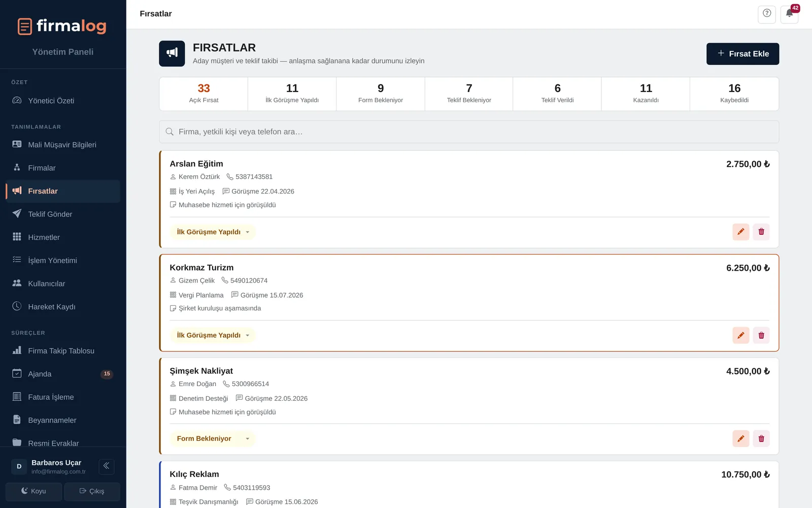Click the Şimşek Nakliyat card title
The image size is (812, 508).
[x=201, y=371]
